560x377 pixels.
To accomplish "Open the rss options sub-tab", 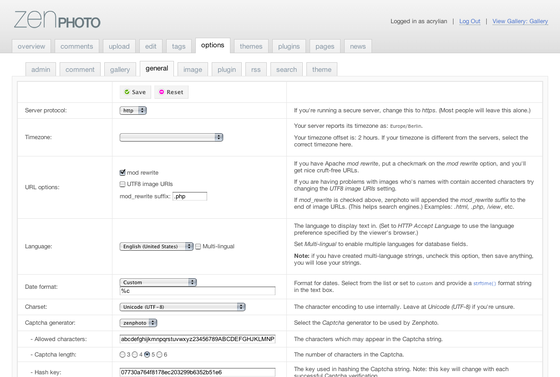I will tap(256, 70).
